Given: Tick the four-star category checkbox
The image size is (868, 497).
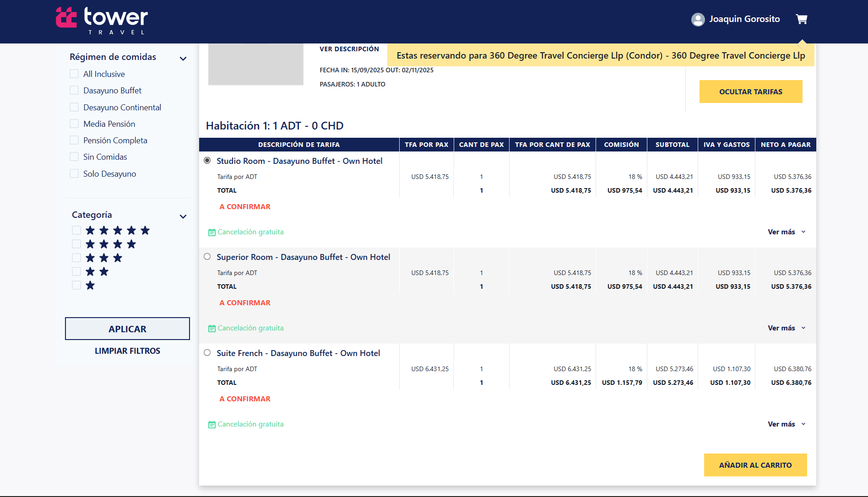Looking at the screenshot, I should click(76, 244).
